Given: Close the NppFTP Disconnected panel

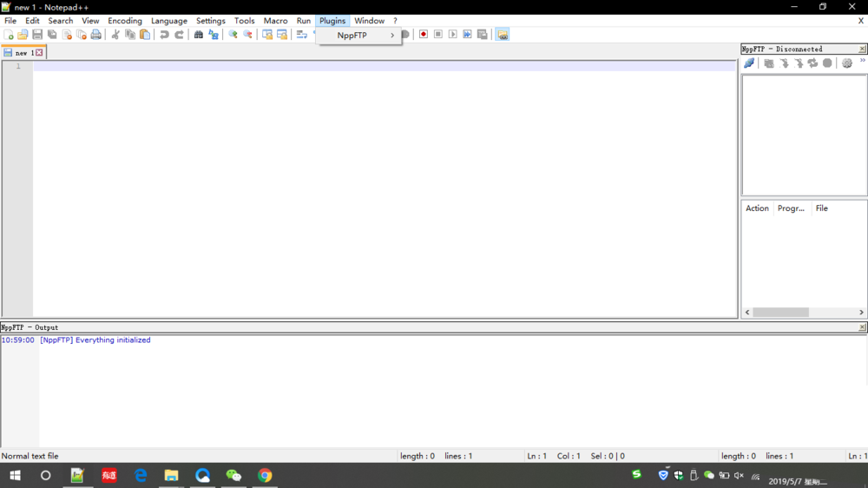Looking at the screenshot, I should click(x=862, y=49).
